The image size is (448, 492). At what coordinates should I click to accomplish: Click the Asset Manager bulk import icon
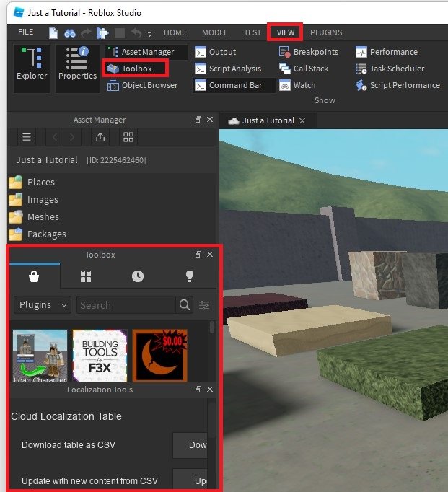[100, 137]
